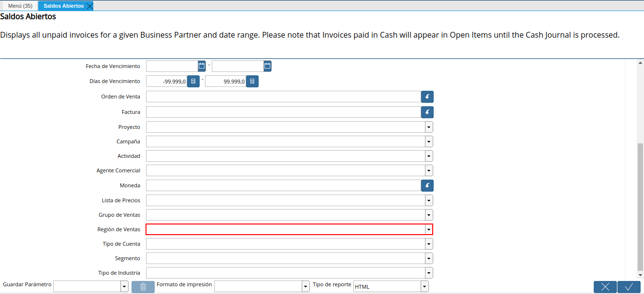Expand the Agente Comercial dropdown

[x=429, y=170]
